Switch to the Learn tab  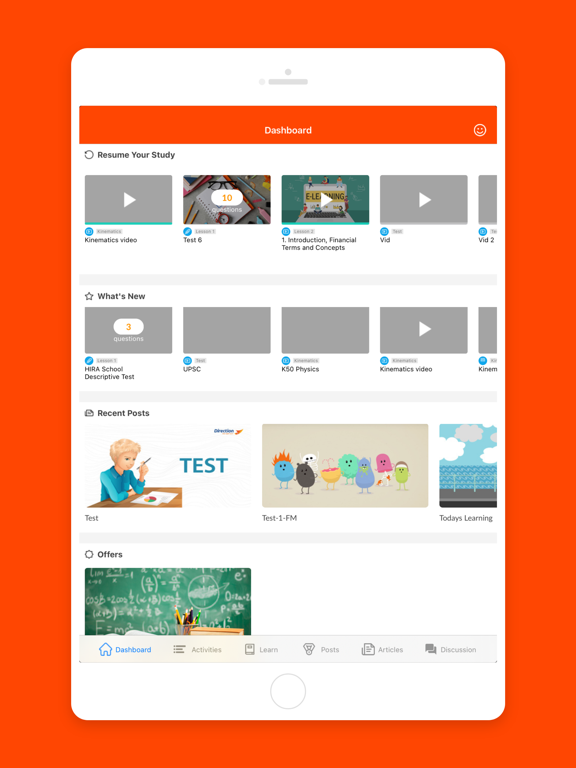(261, 649)
